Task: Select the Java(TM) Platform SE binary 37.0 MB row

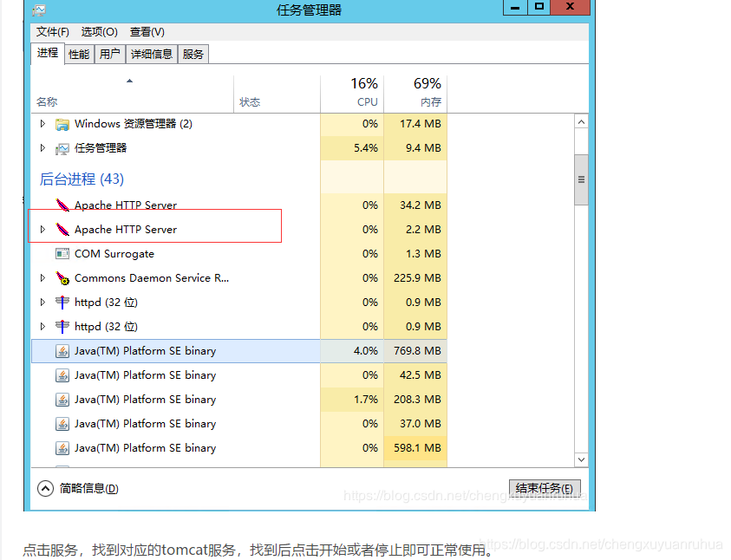Action: (239, 424)
